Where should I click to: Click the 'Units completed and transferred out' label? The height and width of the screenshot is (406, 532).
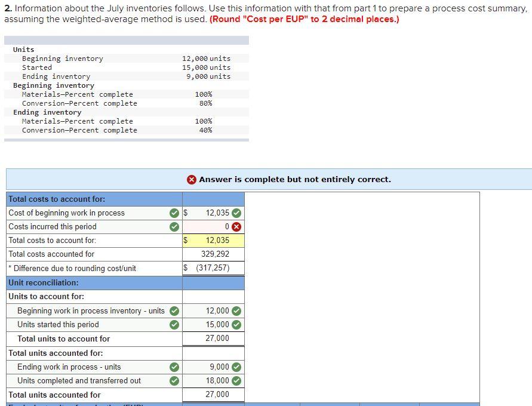pyautogui.click(x=79, y=380)
